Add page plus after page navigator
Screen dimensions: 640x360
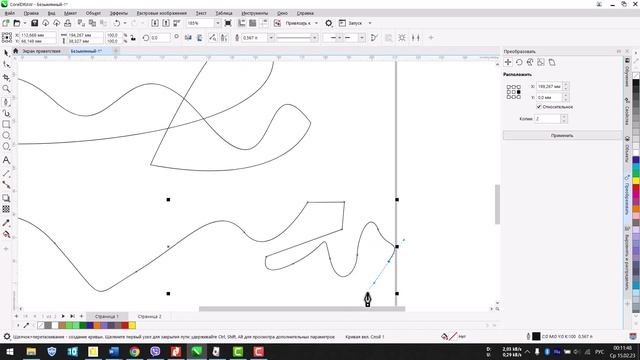81,316
